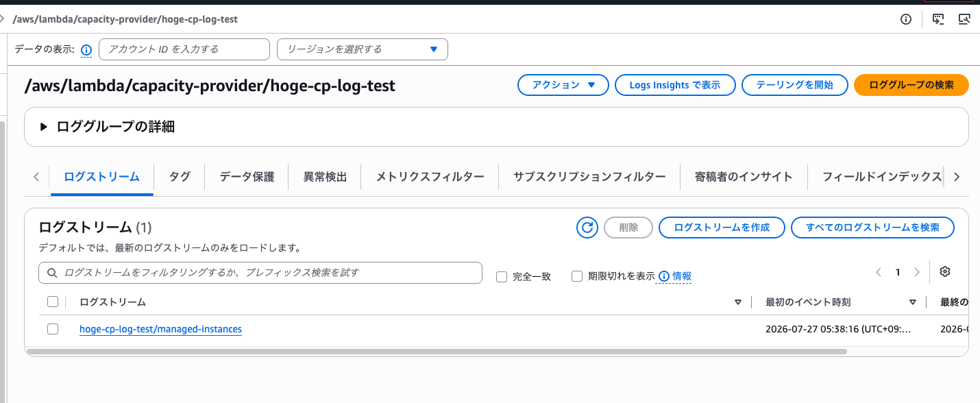Click ログストリームを作成 button
Screen dimensions: 980x403
tap(722, 228)
